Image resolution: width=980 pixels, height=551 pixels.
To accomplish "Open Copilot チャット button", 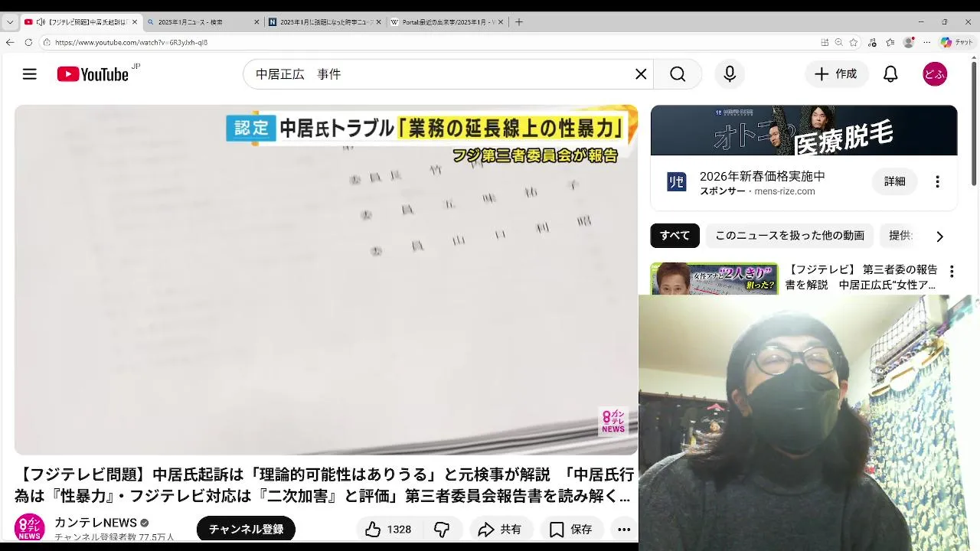I will coord(957,42).
